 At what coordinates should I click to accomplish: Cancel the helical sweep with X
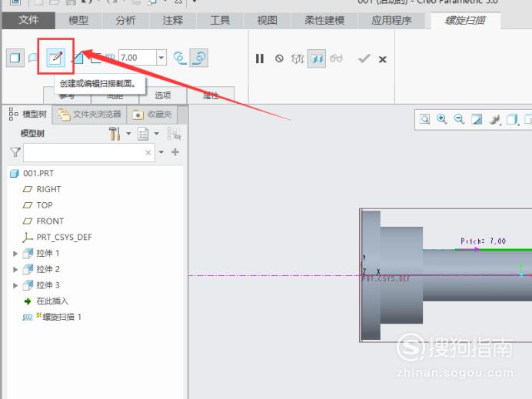click(x=382, y=59)
